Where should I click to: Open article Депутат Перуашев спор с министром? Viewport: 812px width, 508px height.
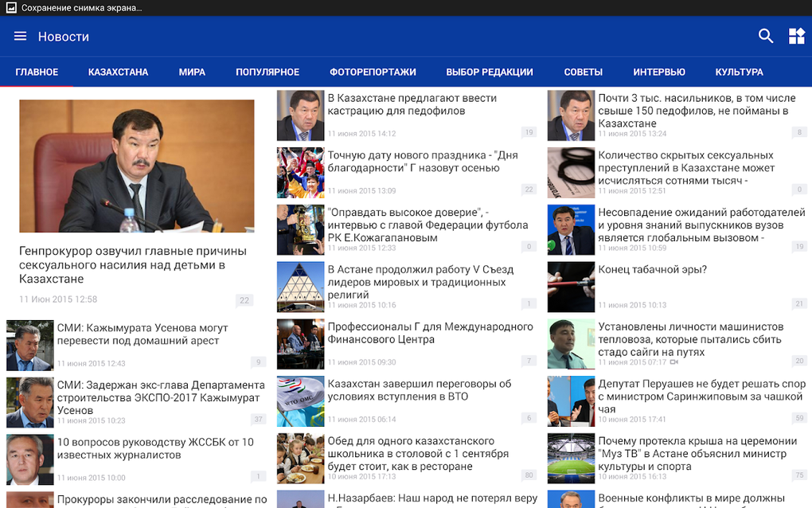pos(701,397)
